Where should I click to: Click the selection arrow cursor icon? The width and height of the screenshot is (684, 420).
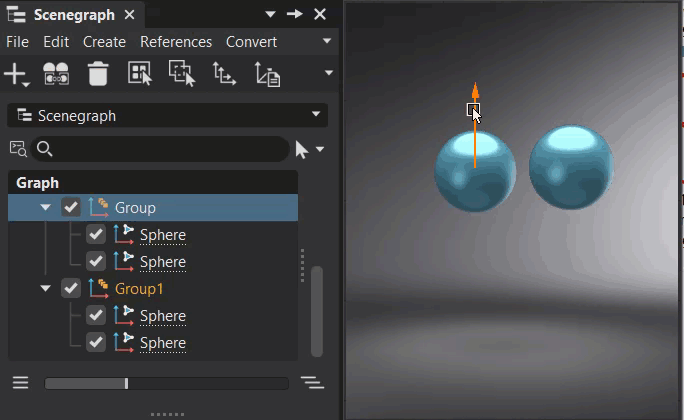coord(301,150)
